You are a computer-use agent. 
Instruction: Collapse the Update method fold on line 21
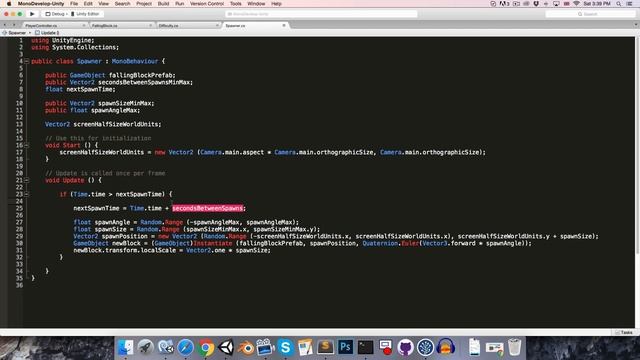pos(27,180)
